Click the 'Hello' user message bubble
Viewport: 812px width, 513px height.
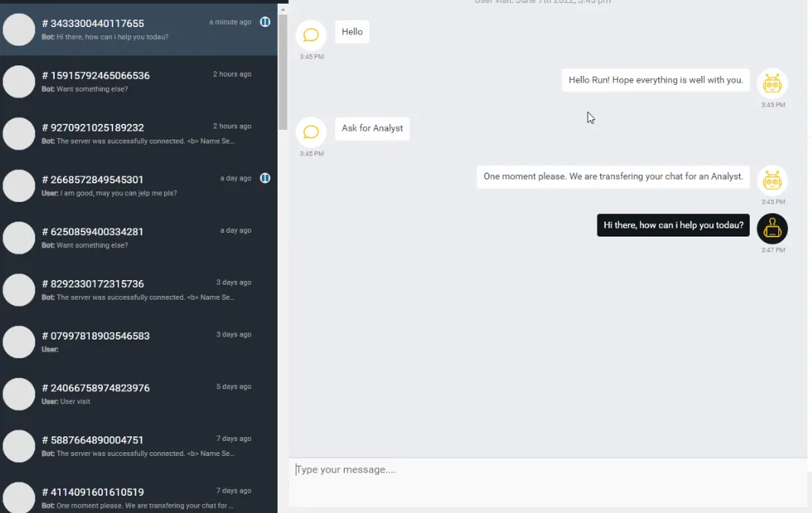pyautogui.click(x=352, y=32)
